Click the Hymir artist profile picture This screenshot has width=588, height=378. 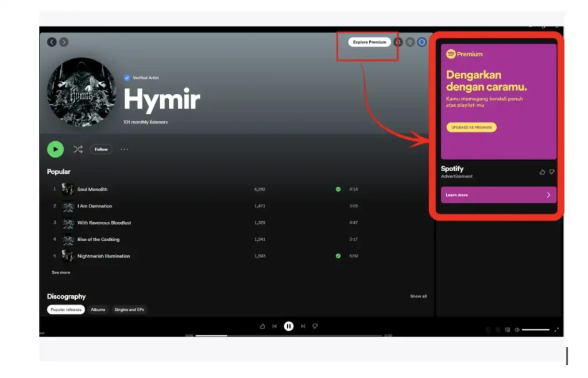click(82, 92)
